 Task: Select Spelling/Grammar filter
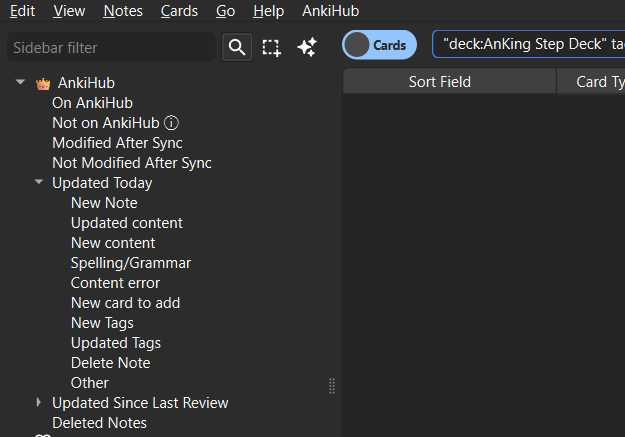[131, 263]
